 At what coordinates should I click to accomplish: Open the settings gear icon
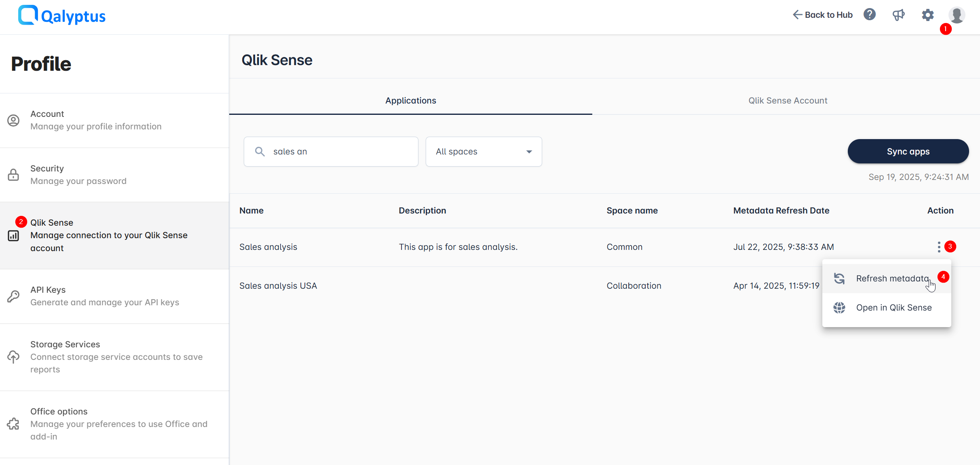928,15
